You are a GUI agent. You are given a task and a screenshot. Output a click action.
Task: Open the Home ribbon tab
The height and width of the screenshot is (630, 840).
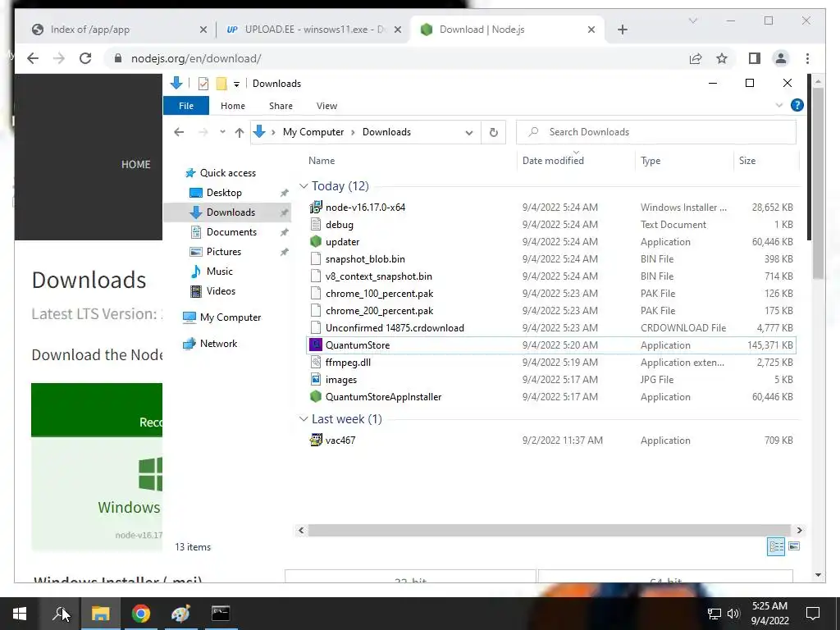[232, 106]
